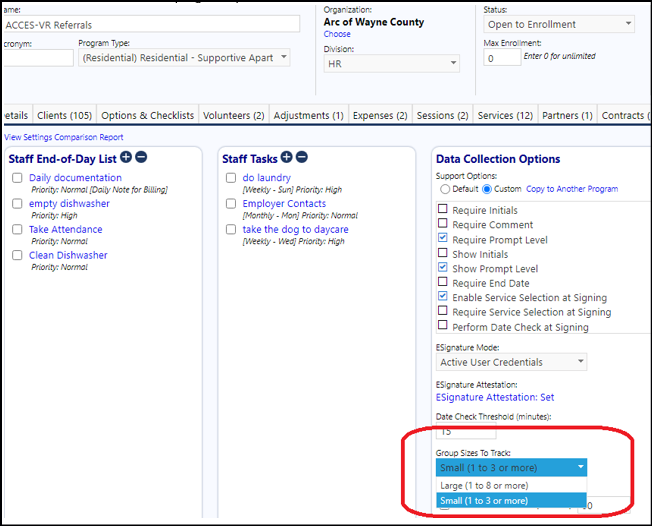Switch to the Sessions (2) tab
This screenshot has height=526, width=652.
pyautogui.click(x=442, y=115)
